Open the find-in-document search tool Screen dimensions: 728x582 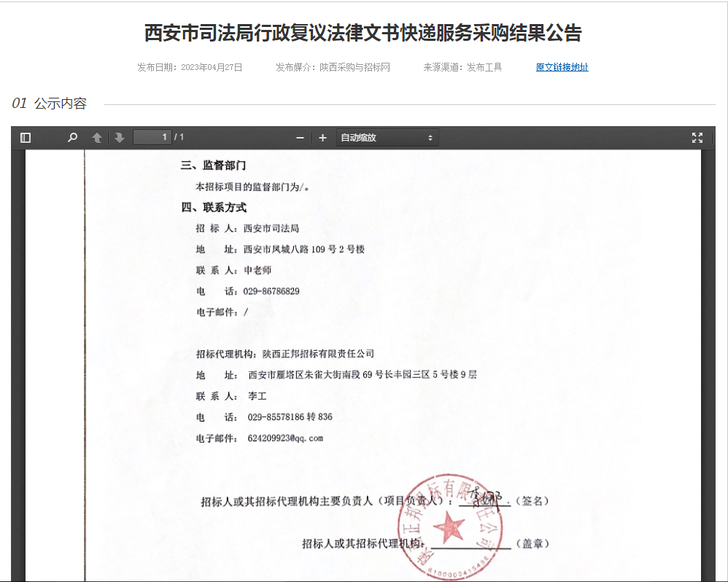(x=72, y=138)
